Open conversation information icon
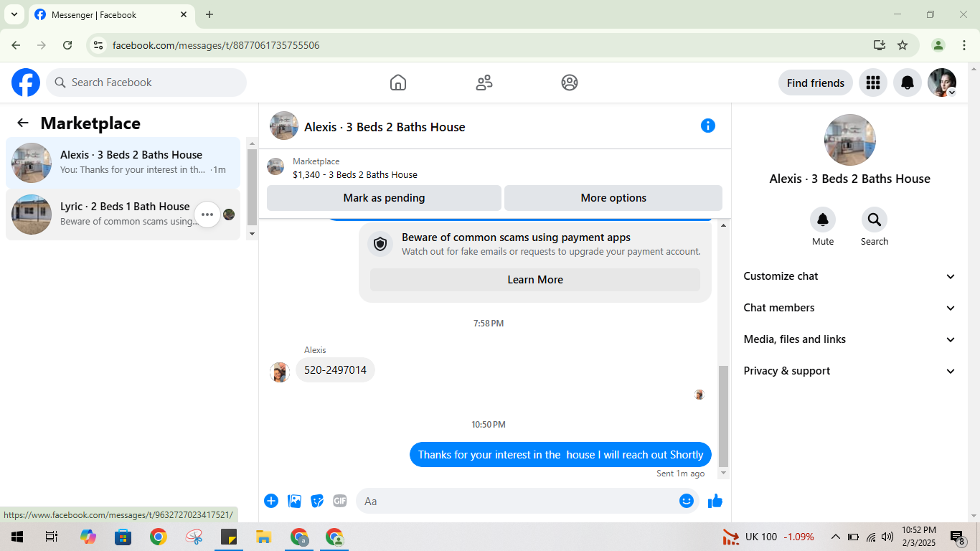The width and height of the screenshot is (980, 551). coord(708,126)
